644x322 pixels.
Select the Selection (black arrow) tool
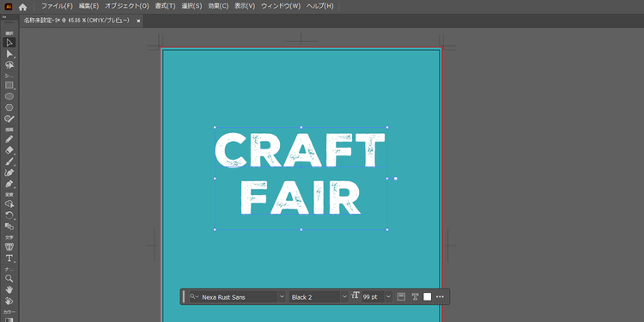click(9, 42)
